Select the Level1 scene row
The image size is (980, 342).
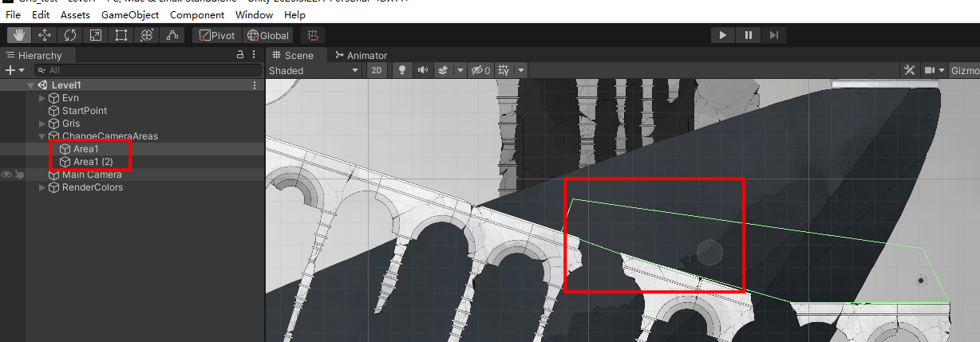(x=132, y=85)
